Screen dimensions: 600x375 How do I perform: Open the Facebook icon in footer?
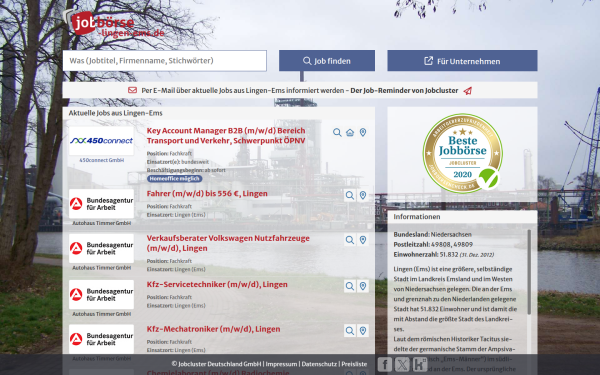(x=385, y=364)
